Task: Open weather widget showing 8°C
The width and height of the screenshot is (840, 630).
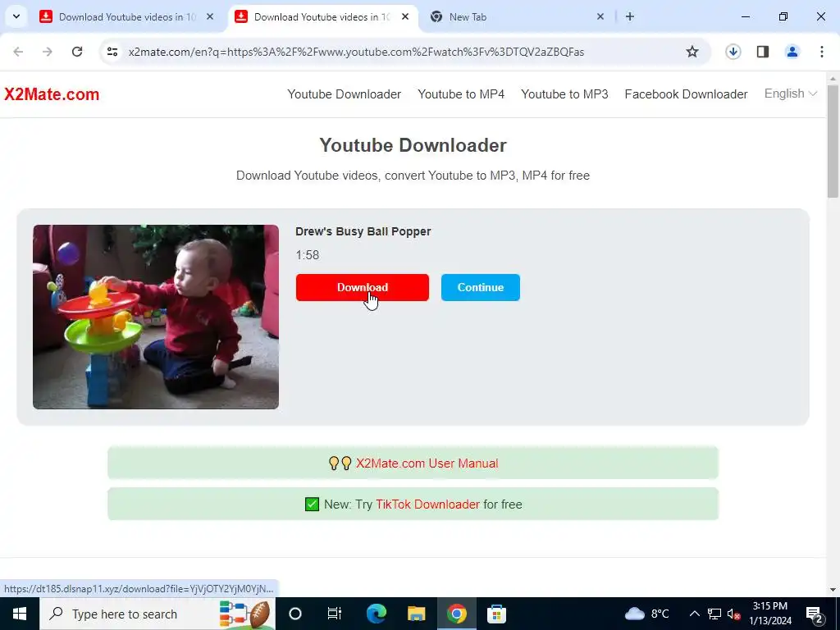Action: [x=646, y=614]
